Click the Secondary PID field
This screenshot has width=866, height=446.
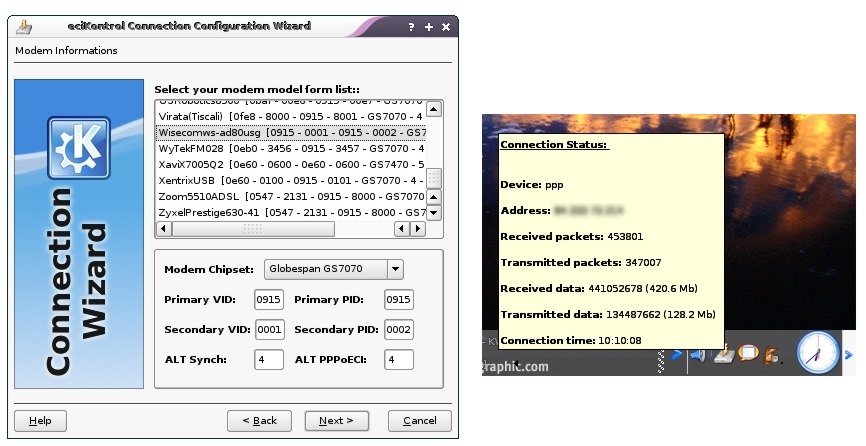pos(398,330)
